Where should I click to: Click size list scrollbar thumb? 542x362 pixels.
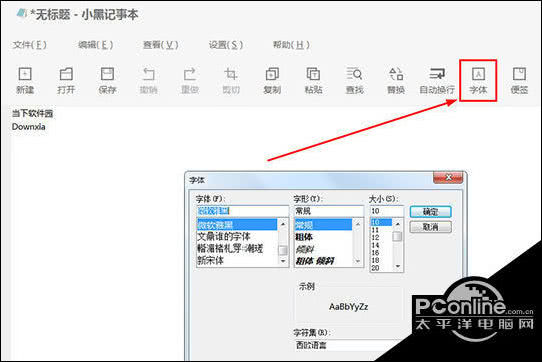pos(398,236)
